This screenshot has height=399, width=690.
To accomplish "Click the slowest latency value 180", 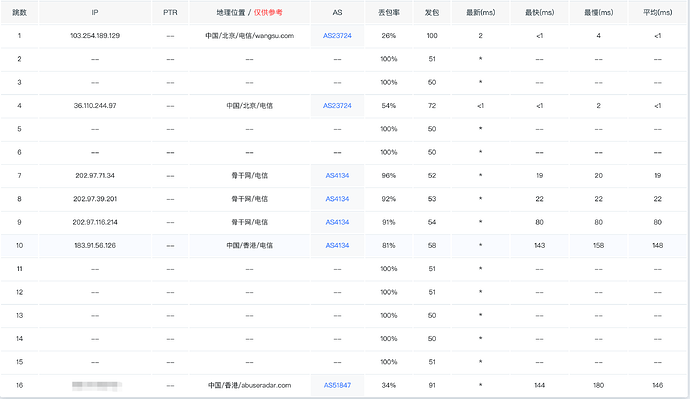I will pyautogui.click(x=598, y=385).
